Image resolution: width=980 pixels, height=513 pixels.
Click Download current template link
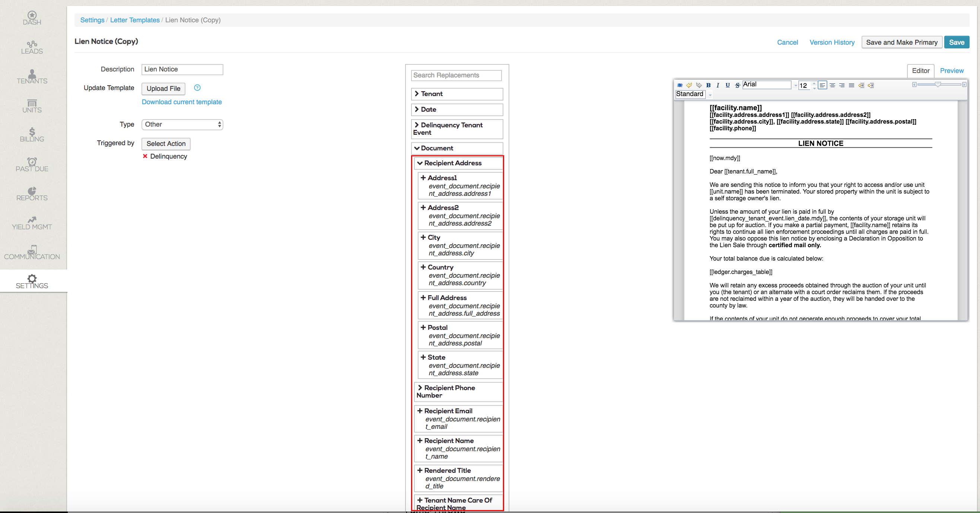pos(181,102)
